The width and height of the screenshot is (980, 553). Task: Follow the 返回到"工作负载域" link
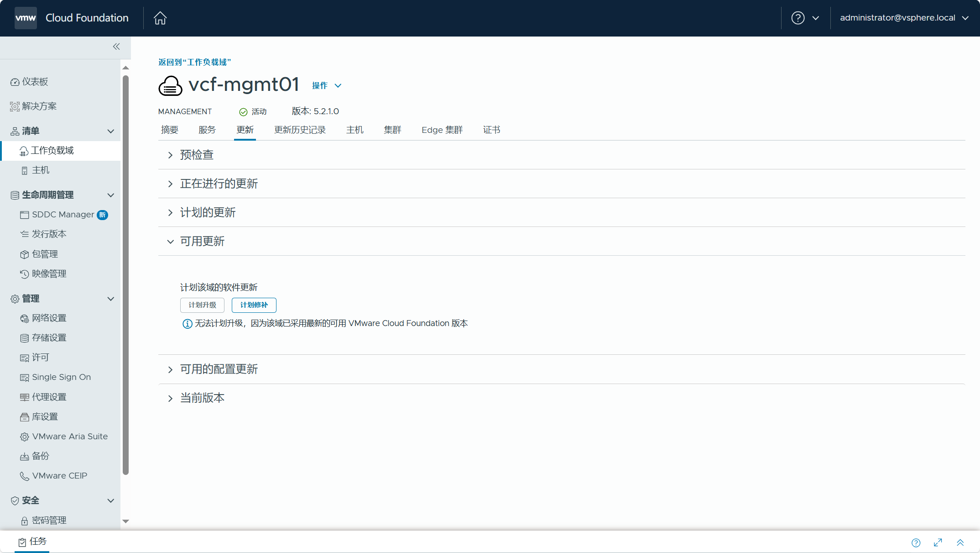click(x=195, y=62)
